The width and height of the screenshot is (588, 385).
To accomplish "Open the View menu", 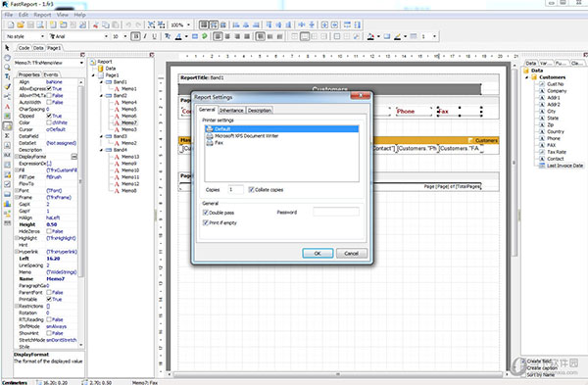I will 63,15.
